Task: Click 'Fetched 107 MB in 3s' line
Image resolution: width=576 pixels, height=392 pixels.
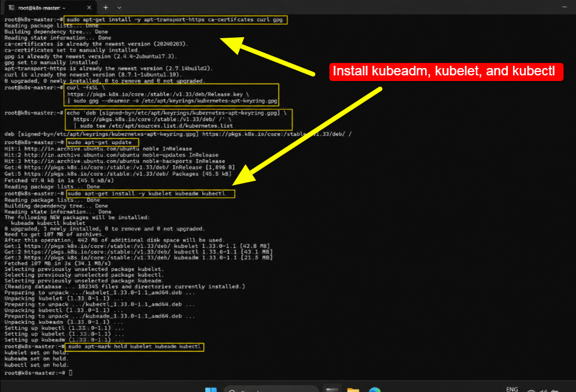Action: 57,263
